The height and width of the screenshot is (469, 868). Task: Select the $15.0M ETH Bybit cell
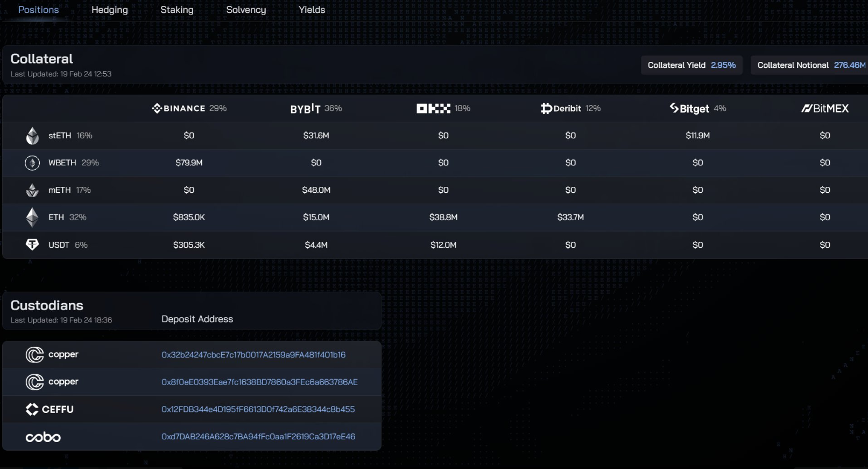click(316, 218)
